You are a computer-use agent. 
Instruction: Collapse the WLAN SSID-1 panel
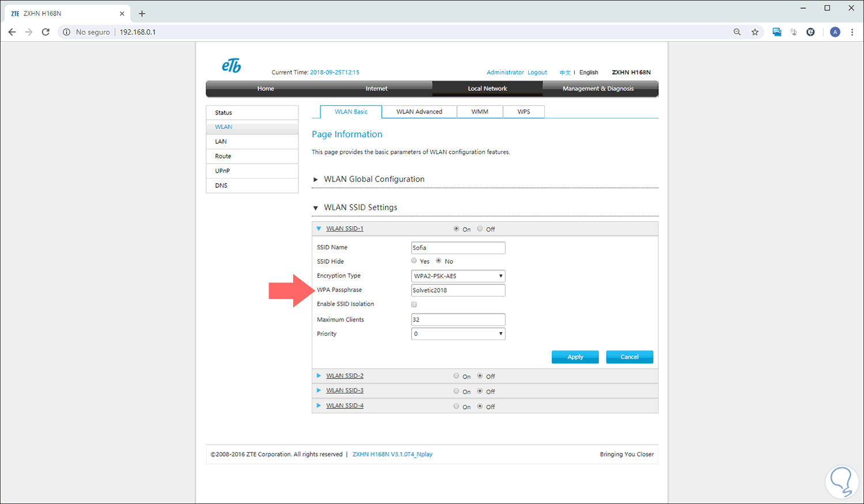point(319,229)
